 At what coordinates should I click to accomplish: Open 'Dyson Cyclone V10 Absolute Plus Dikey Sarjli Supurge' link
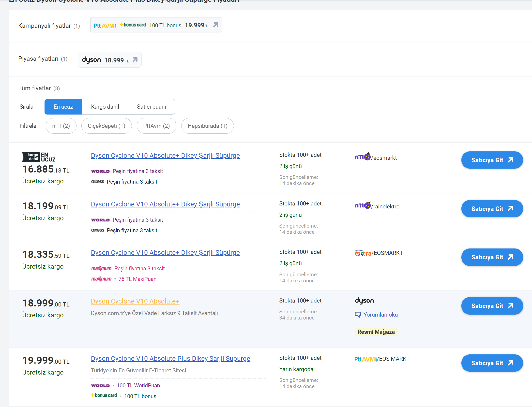pyautogui.click(x=170, y=359)
